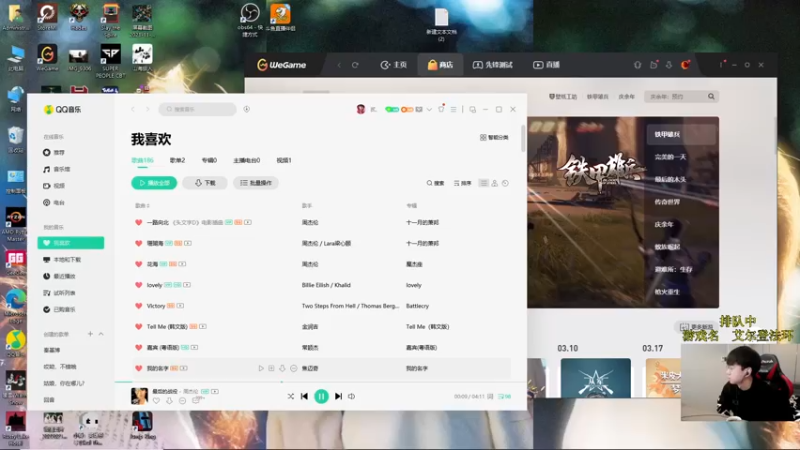800x450 pixels.
Task: Open the 直播 tab in WeGame
Action: (x=546, y=65)
